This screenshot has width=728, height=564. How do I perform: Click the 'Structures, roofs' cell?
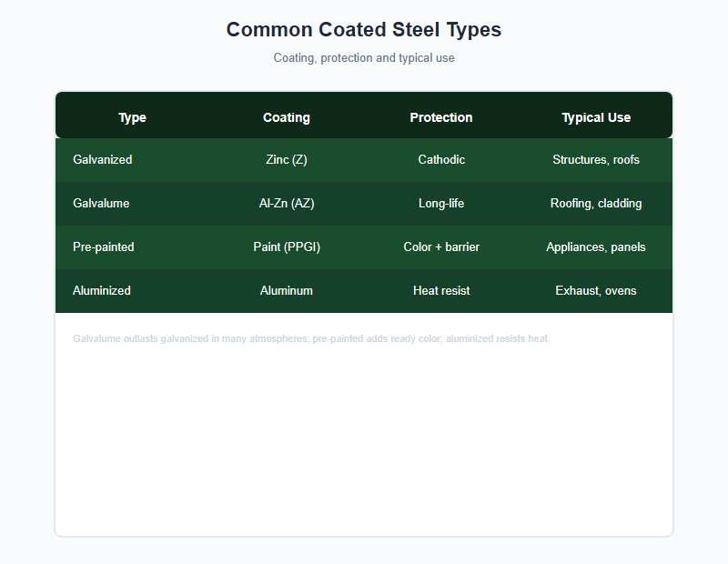(x=596, y=160)
